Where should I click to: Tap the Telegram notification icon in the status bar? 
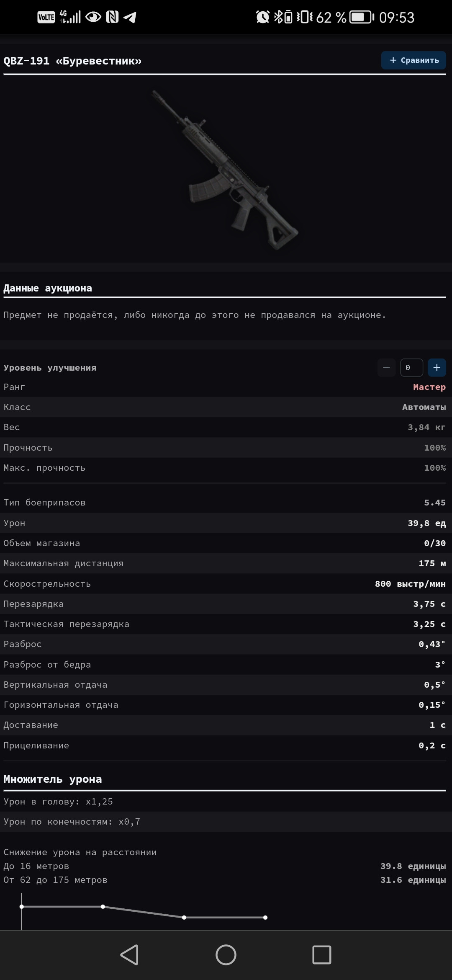(x=130, y=17)
